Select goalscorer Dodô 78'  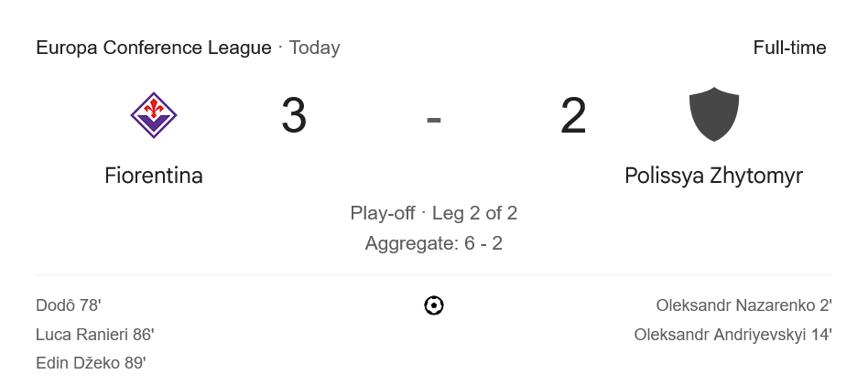coord(69,305)
